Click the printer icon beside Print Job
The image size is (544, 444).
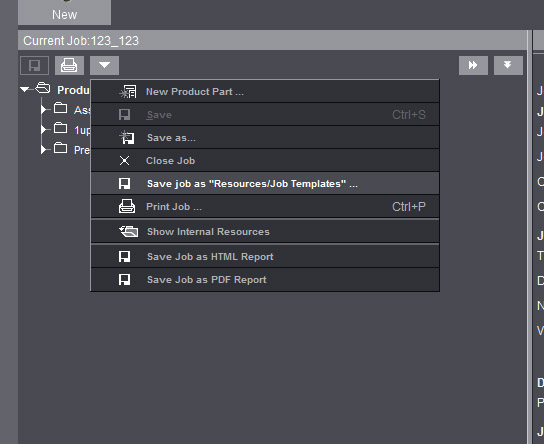click(127, 206)
